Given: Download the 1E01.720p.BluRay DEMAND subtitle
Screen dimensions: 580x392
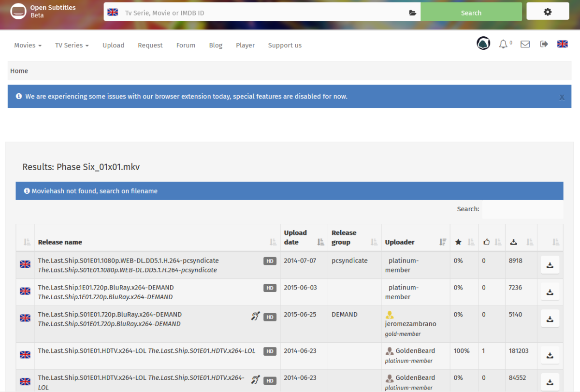Looking at the screenshot, I should (550, 292).
